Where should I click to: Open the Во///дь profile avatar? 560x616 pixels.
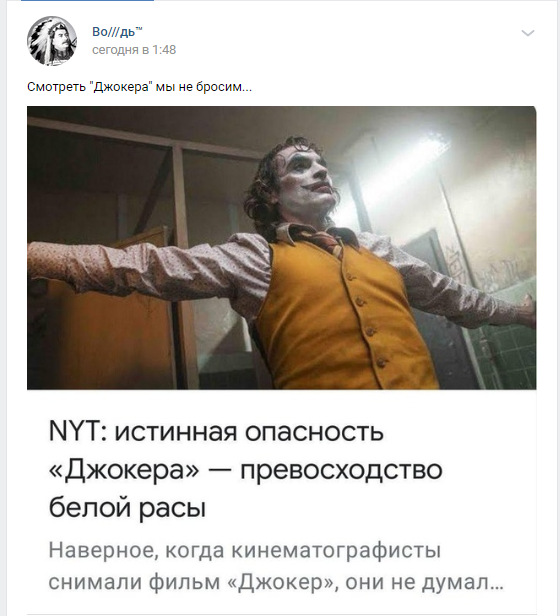pyautogui.click(x=52, y=41)
